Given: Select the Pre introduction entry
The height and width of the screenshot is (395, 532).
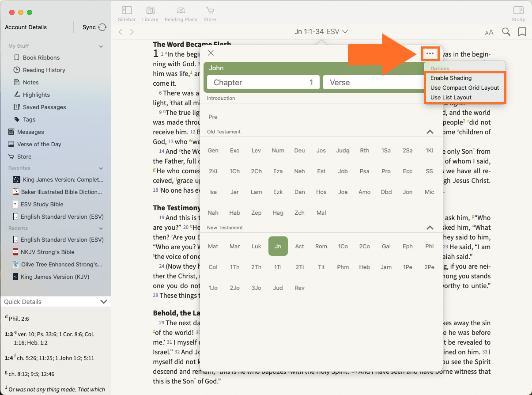Looking at the screenshot, I should pyautogui.click(x=213, y=117).
